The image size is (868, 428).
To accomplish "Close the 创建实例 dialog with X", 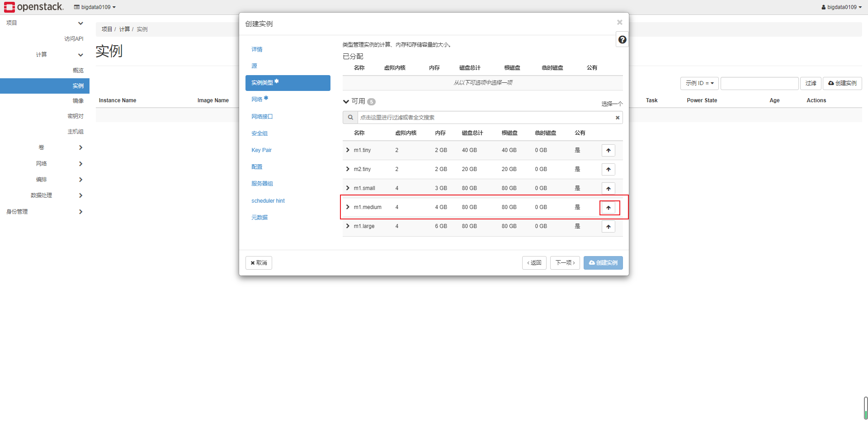I will click(x=620, y=22).
